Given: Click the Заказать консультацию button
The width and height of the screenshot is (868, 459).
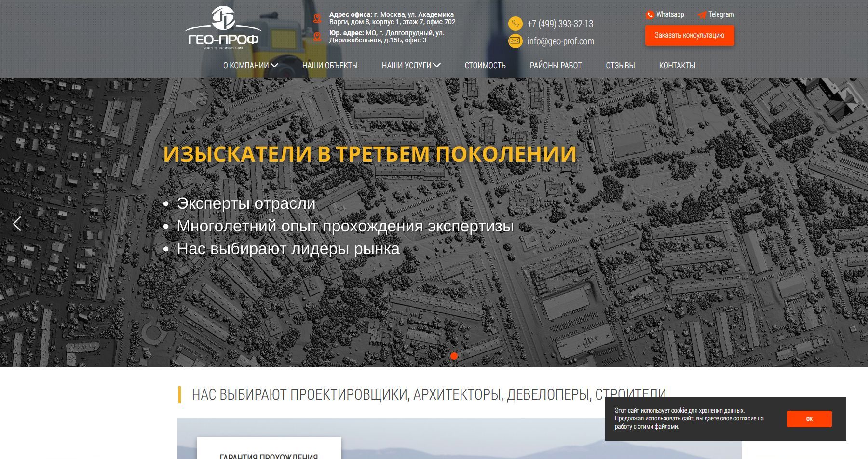Looking at the screenshot, I should point(690,35).
